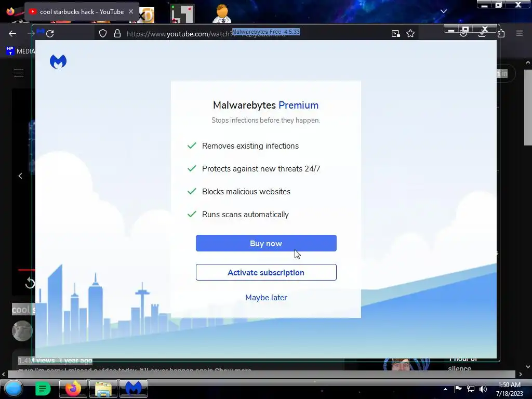Click the Action Center flag icon
The height and width of the screenshot is (399, 532).
pyautogui.click(x=458, y=389)
